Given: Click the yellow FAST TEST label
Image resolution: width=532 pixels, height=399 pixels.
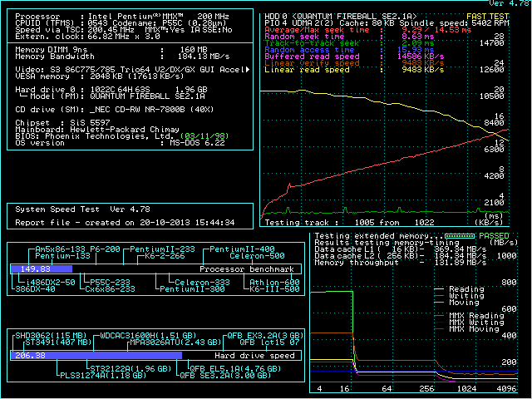Looking at the screenshot, I should click(x=488, y=17).
